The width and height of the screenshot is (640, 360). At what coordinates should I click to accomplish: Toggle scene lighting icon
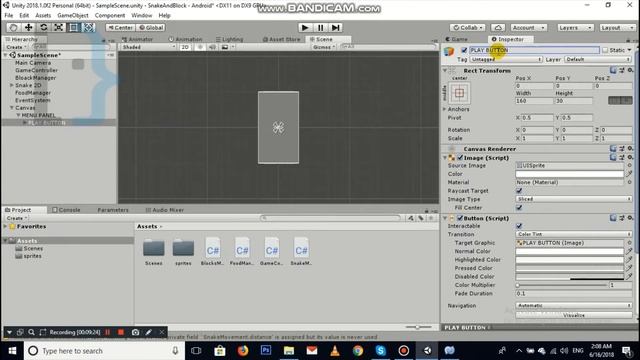pyautogui.click(x=200, y=47)
